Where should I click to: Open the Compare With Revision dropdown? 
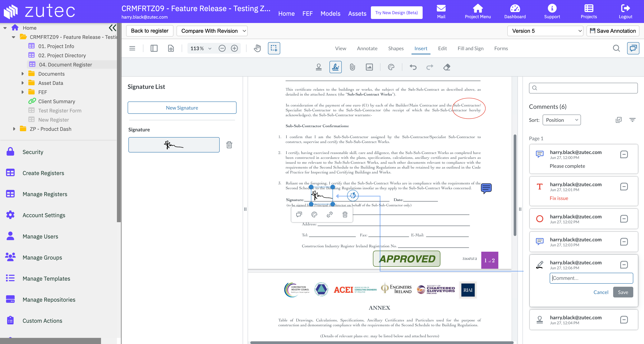[x=212, y=31]
